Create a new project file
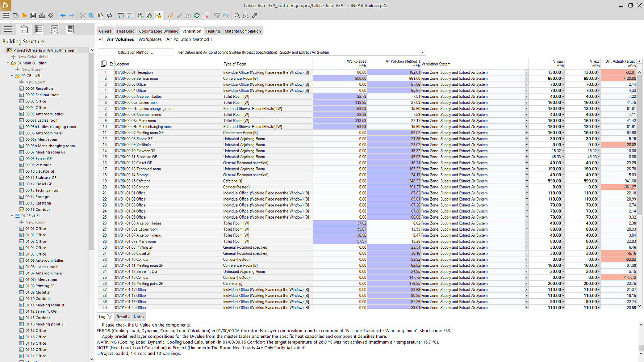This screenshot has width=644, height=362. (16, 16)
